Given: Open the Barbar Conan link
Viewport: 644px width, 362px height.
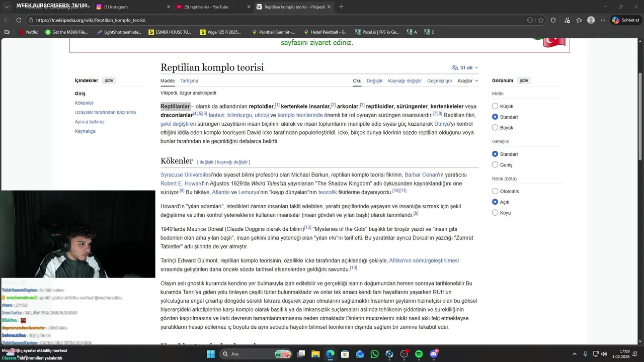Looking at the screenshot, I should pyautogui.click(x=421, y=175).
